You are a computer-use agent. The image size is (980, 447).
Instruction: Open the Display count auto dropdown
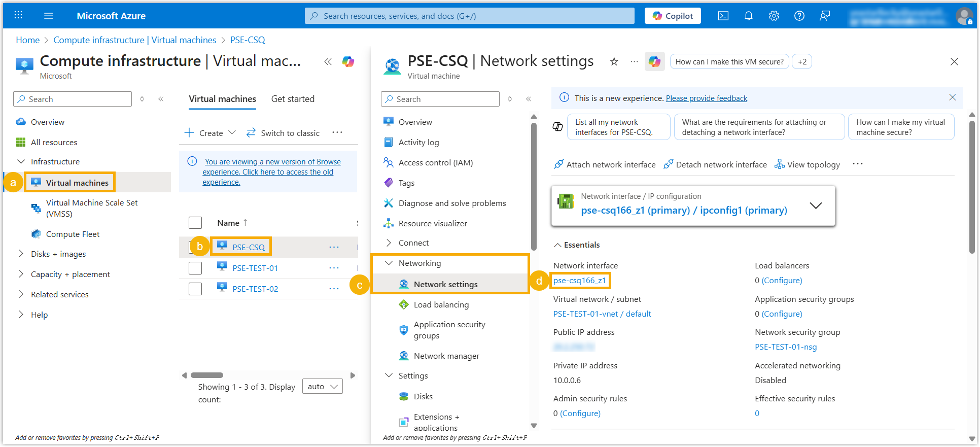pyautogui.click(x=323, y=387)
